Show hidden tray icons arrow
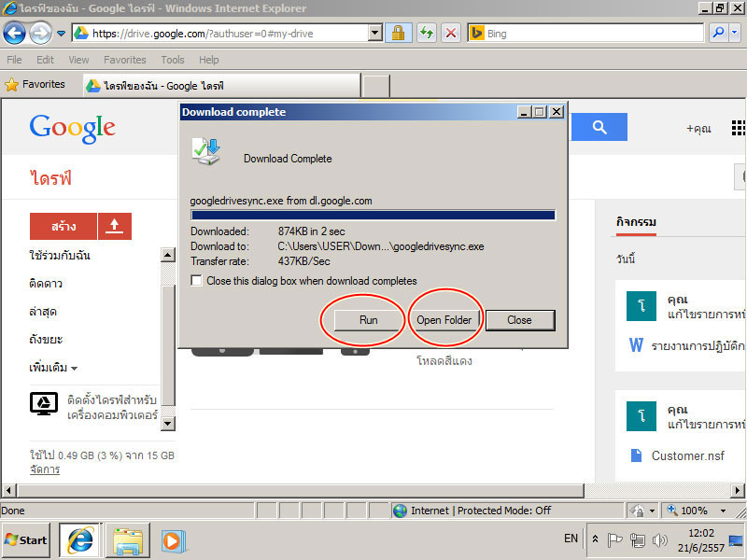 [596, 539]
